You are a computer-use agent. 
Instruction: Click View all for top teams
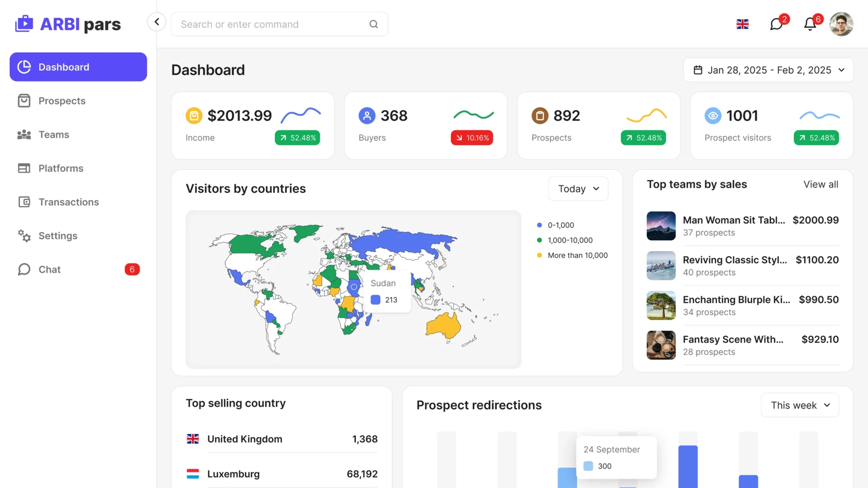click(x=821, y=184)
